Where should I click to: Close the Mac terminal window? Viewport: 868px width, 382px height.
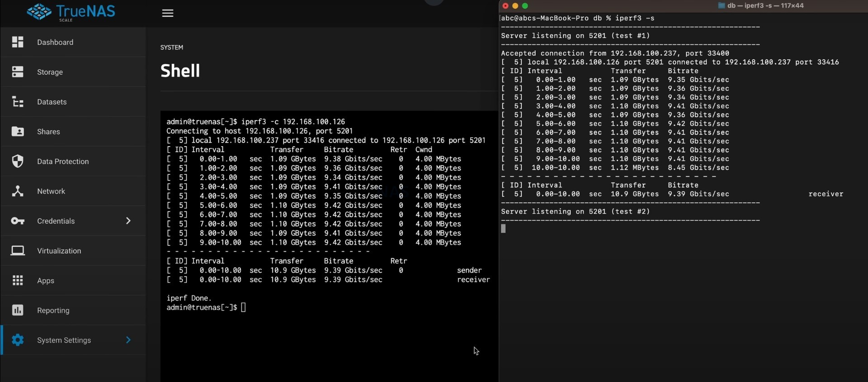click(505, 6)
